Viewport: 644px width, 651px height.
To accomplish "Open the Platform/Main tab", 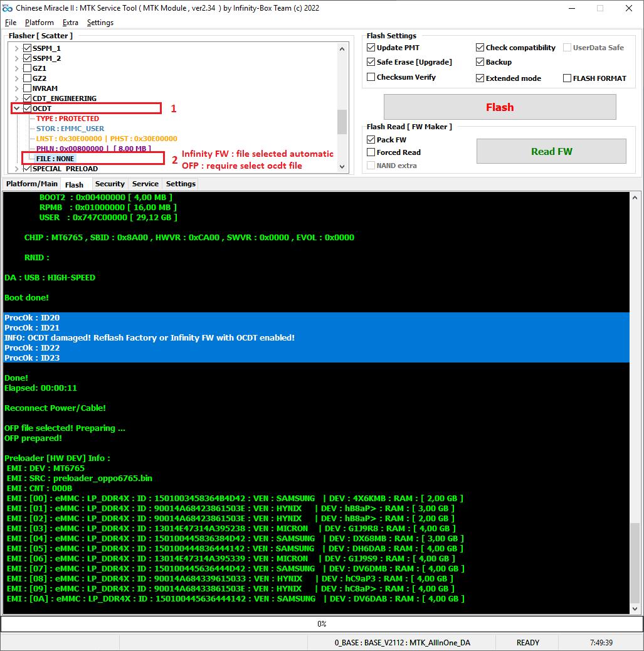I will (x=32, y=184).
